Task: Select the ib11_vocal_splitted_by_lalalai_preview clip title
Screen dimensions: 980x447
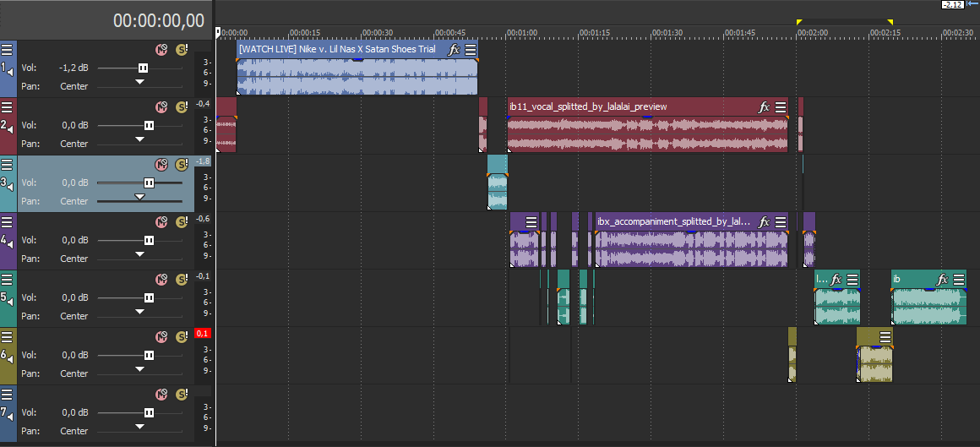Action: click(x=588, y=107)
